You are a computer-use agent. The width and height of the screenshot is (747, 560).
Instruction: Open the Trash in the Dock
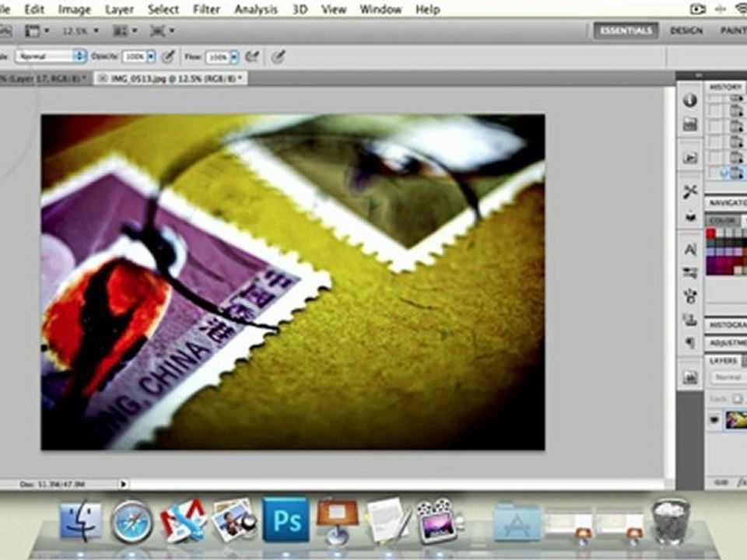pos(670,521)
